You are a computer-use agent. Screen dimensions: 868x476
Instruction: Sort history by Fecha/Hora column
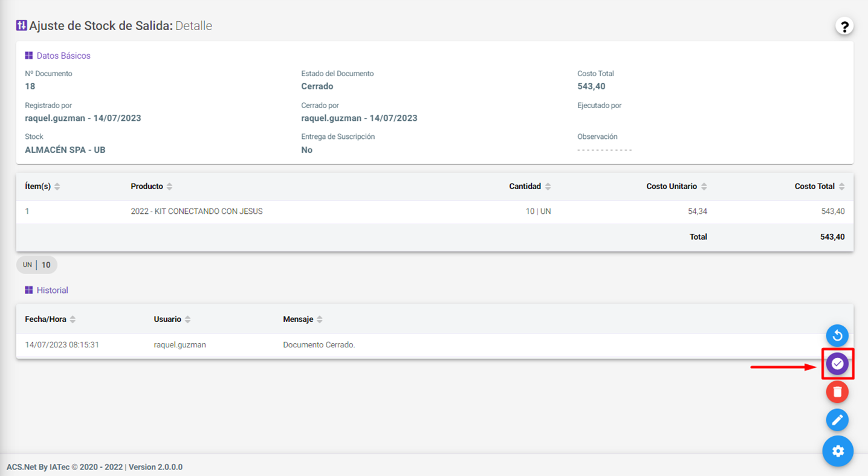[50, 320]
